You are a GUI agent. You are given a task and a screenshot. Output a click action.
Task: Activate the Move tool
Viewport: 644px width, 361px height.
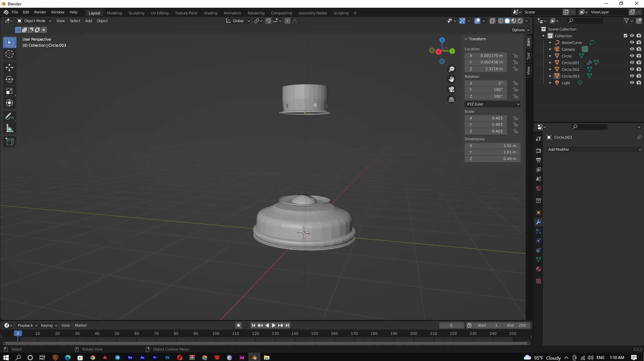coord(9,67)
